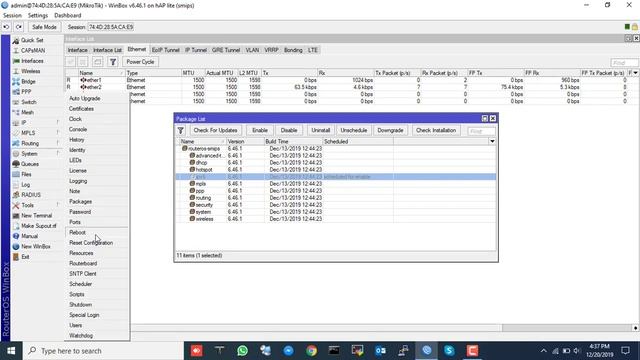Click Make Supout.rif in the sidebar
The image size is (640, 360).
click(38, 226)
